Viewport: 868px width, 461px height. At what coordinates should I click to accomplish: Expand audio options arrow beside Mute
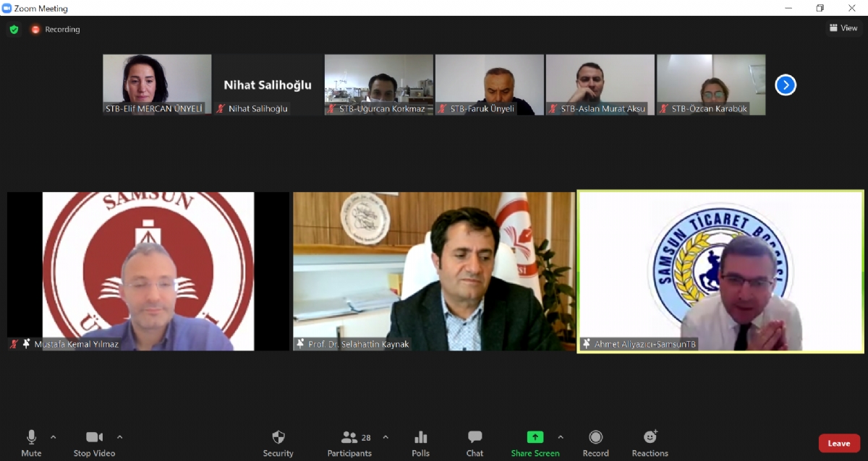(53, 437)
